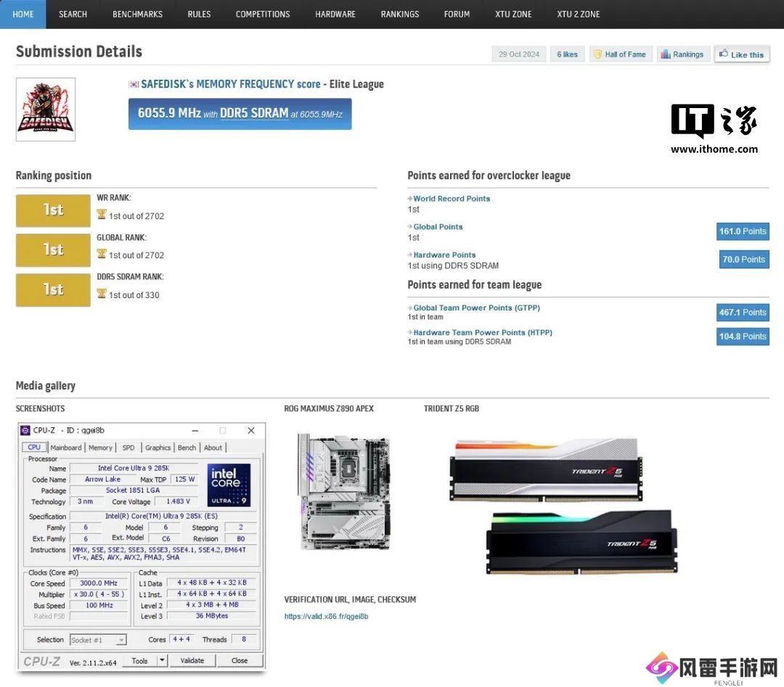Click the South Korea flag icon

tap(134, 85)
